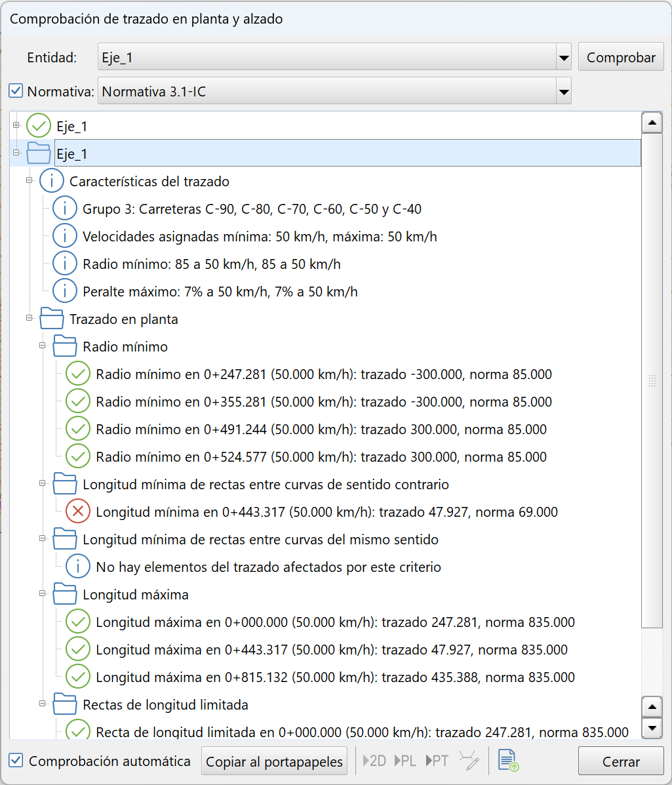The image size is (672, 785).
Task: Click the red error icon at 0+443.317
Action: click(78, 512)
